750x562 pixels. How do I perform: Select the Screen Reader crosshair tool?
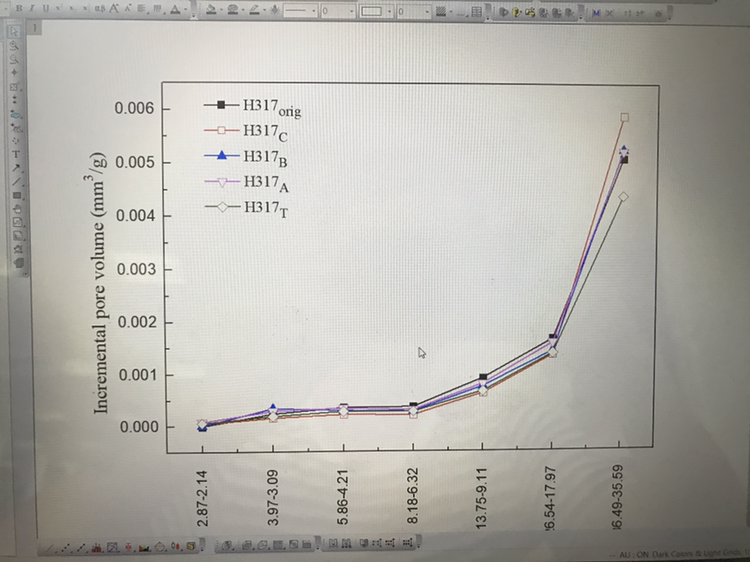[x=14, y=73]
